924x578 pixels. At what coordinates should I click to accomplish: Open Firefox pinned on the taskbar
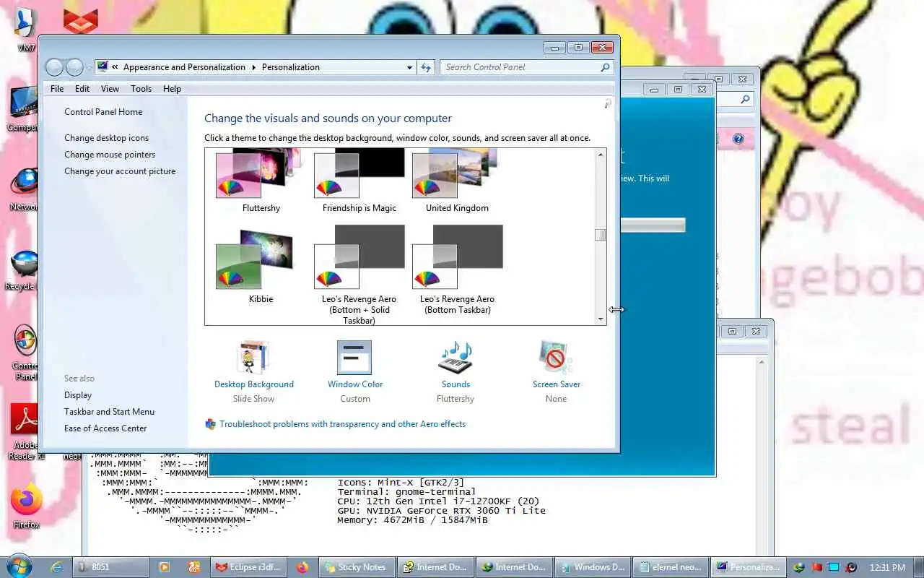[302, 567]
